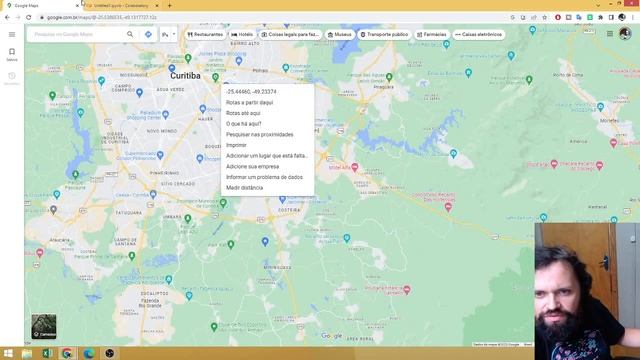Viewport: 640px width, 360px height.
Task: Click the search magnifier icon
Action: pos(130,34)
